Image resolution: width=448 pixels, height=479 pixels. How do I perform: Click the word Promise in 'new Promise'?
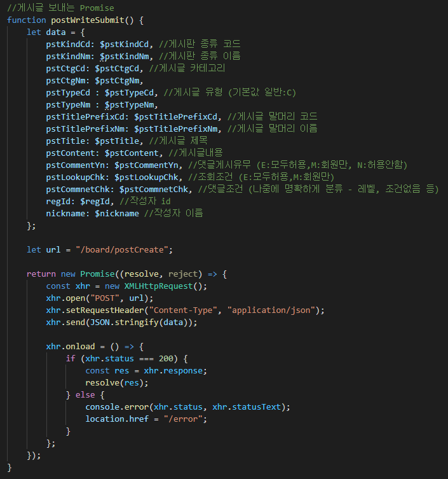[x=97, y=274]
